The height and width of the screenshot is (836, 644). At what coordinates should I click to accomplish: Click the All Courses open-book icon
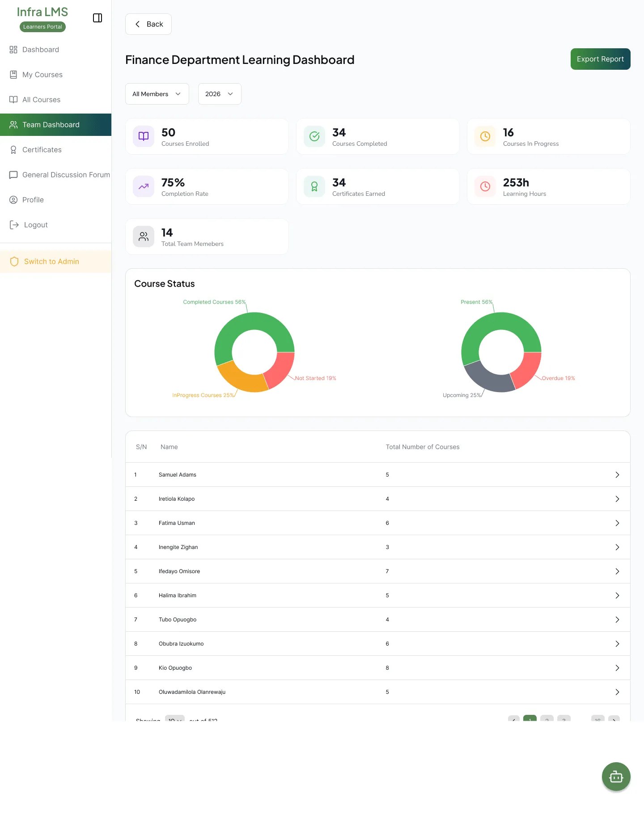click(x=13, y=100)
